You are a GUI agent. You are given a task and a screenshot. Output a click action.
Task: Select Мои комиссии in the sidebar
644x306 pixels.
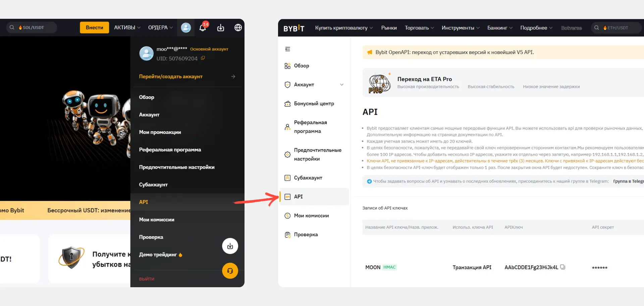[311, 216]
